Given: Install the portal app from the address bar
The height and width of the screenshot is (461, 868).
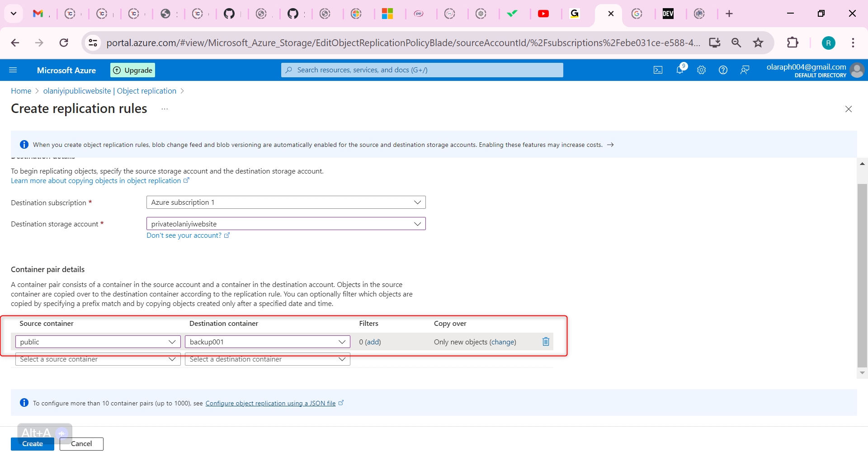Looking at the screenshot, I should click(x=715, y=42).
